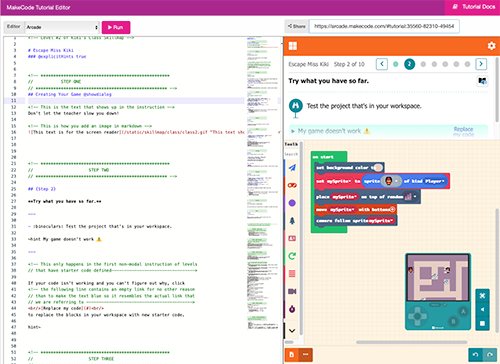Toggle simulator fullscreen mode
This screenshot has width=500, height=364.
(x=482, y=296)
